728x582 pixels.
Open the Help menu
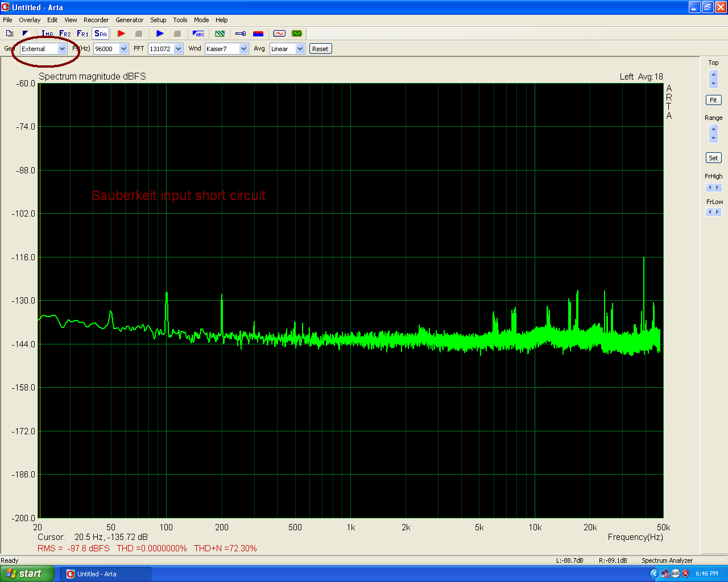tap(222, 20)
